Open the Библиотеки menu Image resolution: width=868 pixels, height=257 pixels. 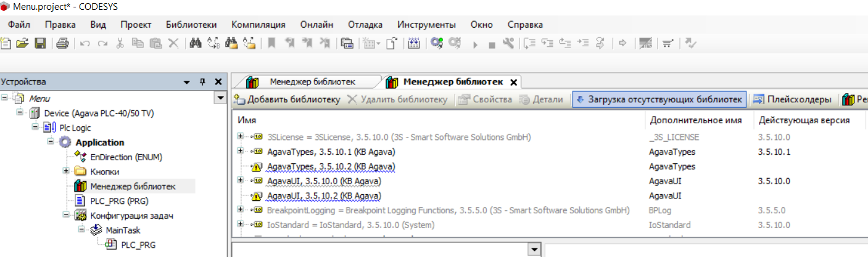click(191, 25)
